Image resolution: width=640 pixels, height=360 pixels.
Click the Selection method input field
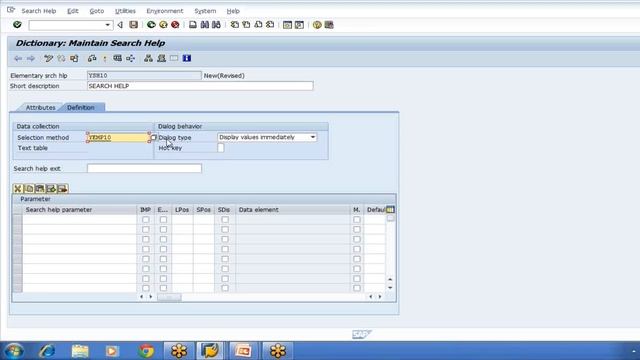tap(118, 138)
